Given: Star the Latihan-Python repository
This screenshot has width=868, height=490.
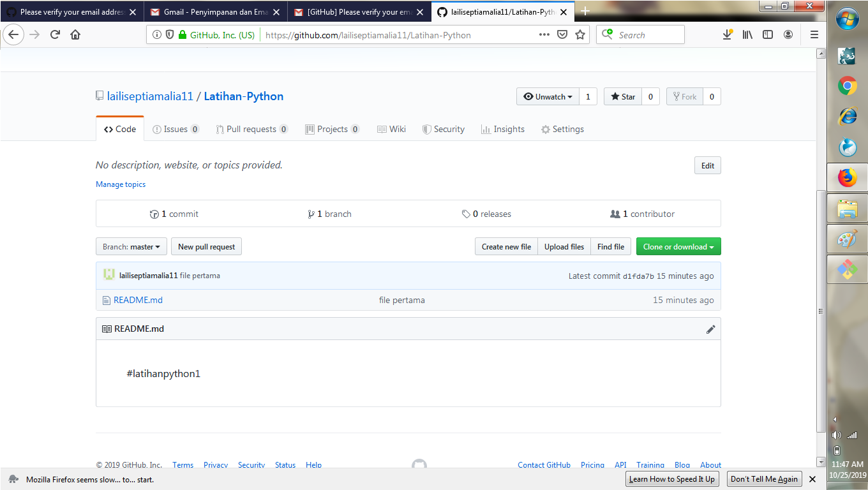Looking at the screenshot, I should [622, 96].
